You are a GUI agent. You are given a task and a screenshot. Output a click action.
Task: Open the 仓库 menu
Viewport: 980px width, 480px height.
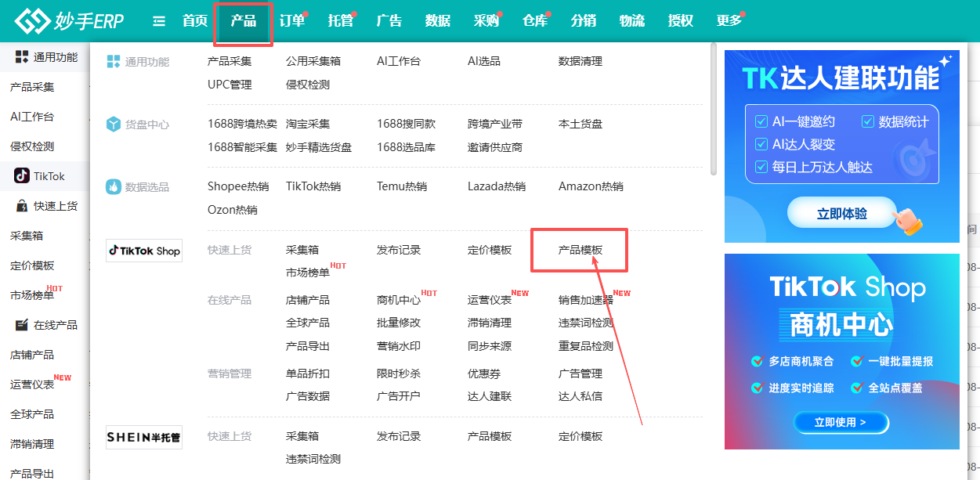pyautogui.click(x=535, y=21)
